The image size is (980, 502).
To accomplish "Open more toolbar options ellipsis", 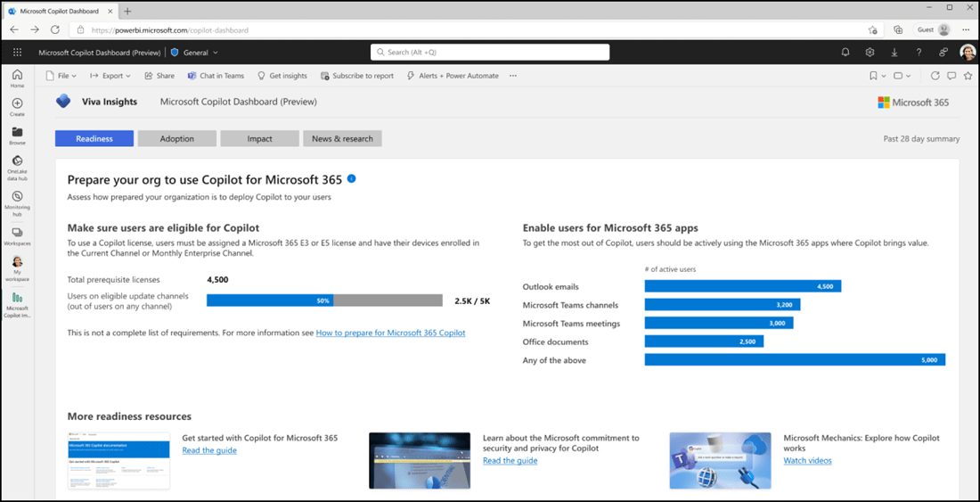I will pos(513,76).
